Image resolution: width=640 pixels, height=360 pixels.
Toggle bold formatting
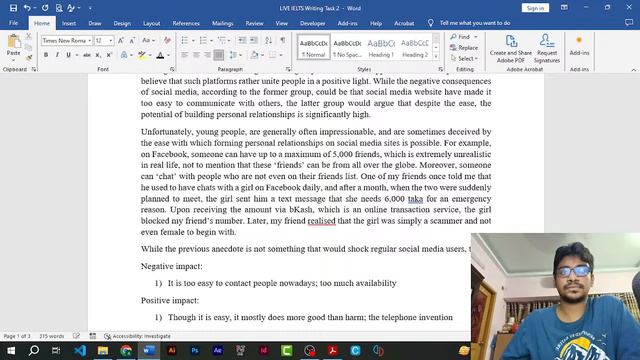point(46,55)
